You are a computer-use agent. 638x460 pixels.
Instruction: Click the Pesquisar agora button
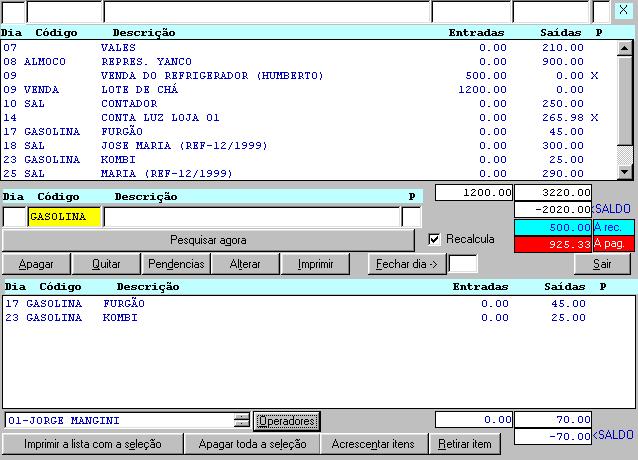click(208, 240)
